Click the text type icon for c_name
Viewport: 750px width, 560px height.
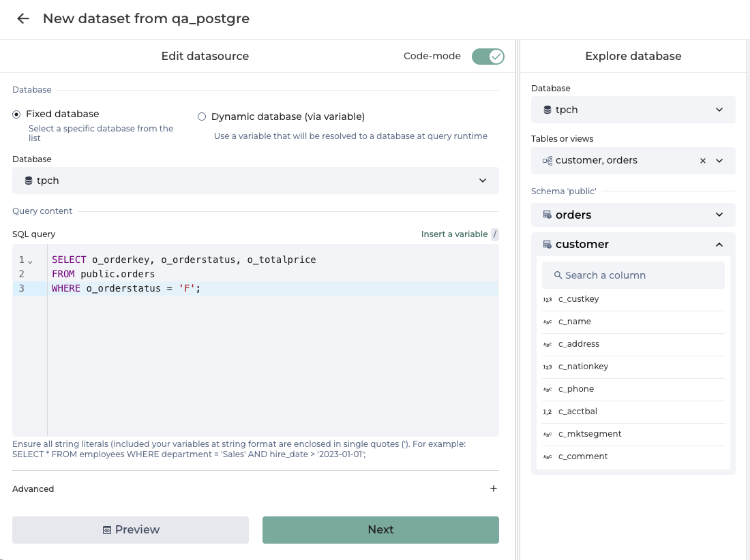547,322
